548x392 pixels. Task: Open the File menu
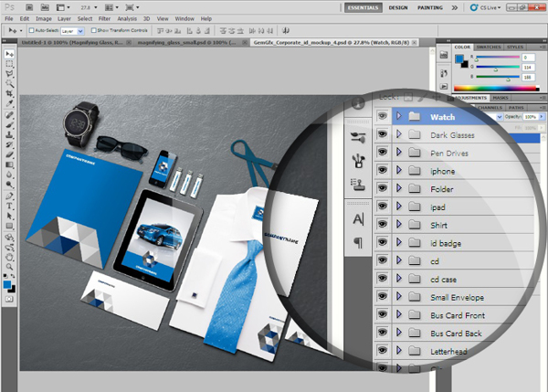(9, 19)
